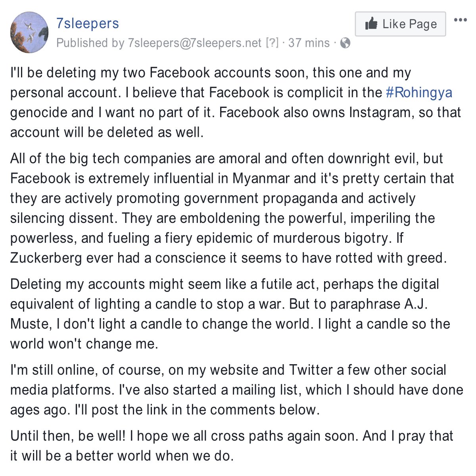Click the globe public audience icon
Viewport: 476px width, 476px height.
pos(345,43)
